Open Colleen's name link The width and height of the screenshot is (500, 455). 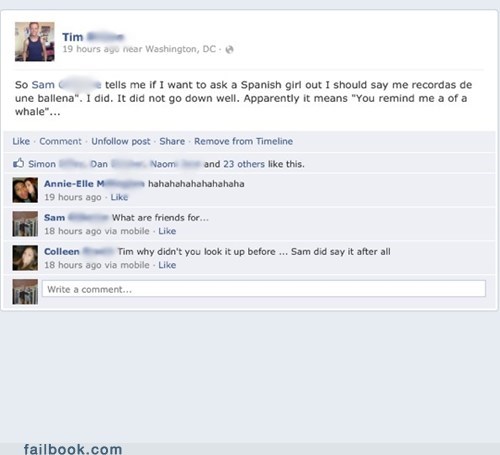coord(78,252)
